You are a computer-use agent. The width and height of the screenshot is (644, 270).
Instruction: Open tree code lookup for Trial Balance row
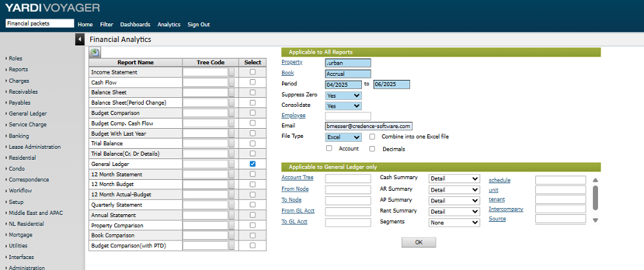point(232,143)
